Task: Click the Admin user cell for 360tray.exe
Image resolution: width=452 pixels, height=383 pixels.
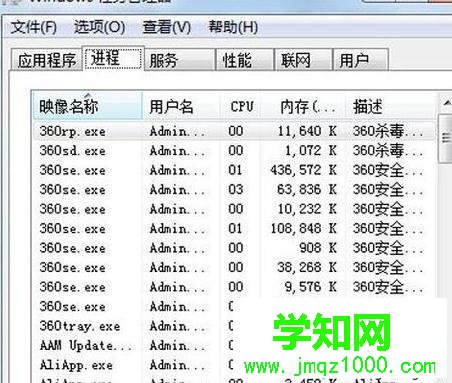Action: point(177,326)
